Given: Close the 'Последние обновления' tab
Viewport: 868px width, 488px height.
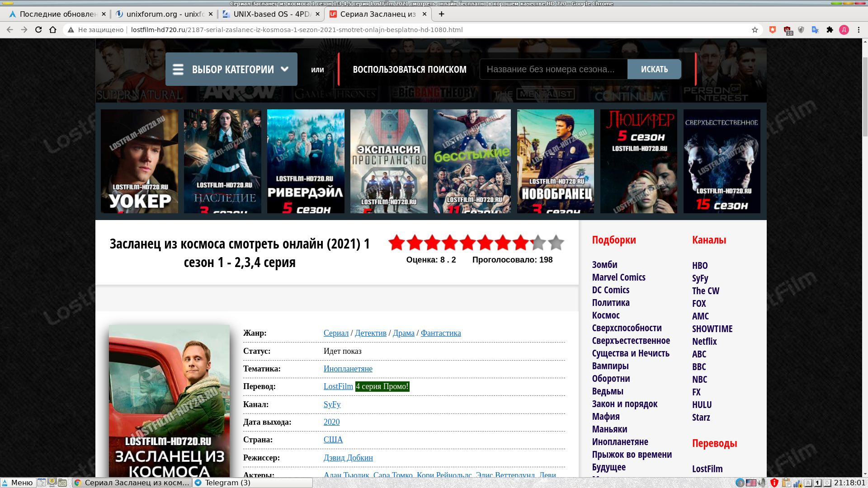Looking at the screenshot, I should coord(104,14).
